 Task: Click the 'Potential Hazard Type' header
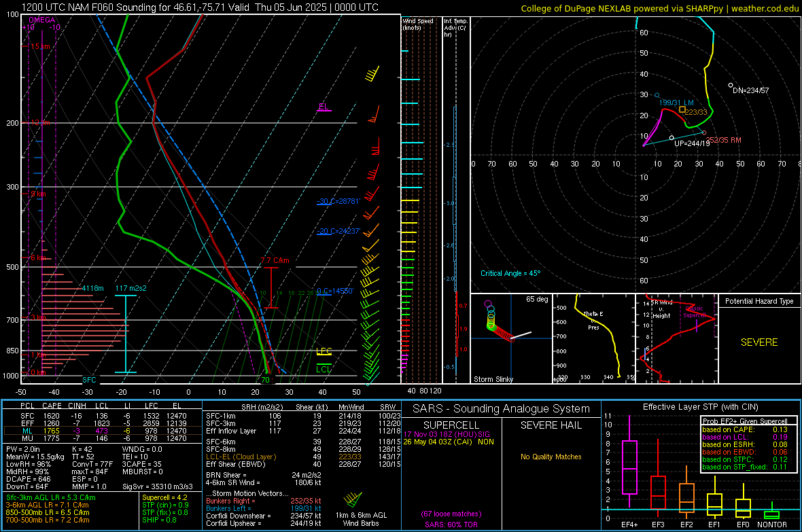click(759, 301)
